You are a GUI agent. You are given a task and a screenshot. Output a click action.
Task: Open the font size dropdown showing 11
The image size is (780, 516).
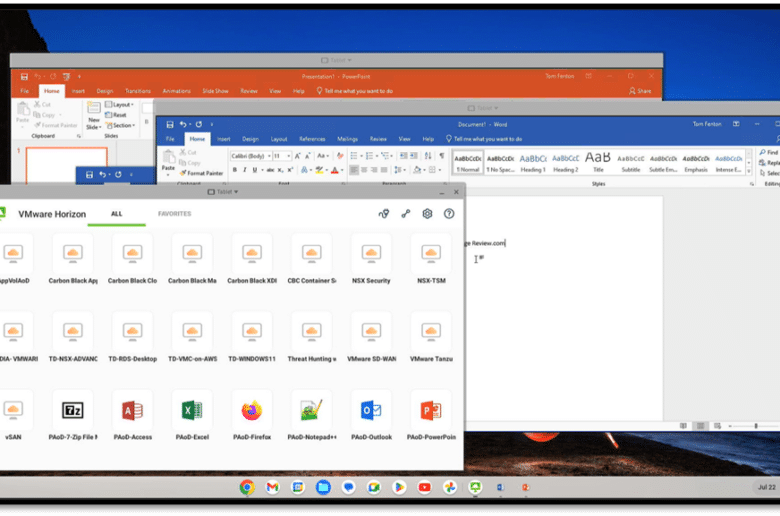tap(289, 156)
